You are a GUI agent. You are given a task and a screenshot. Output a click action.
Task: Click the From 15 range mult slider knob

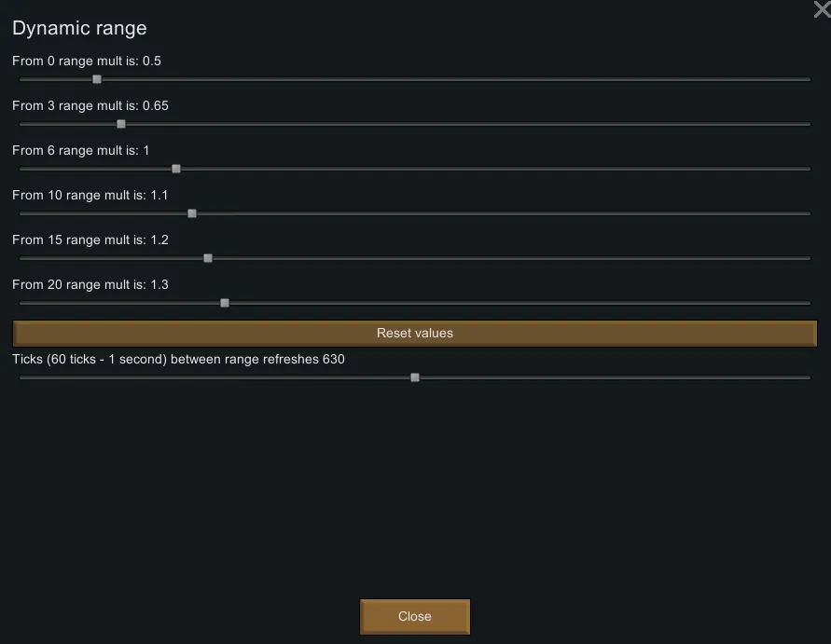point(208,258)
